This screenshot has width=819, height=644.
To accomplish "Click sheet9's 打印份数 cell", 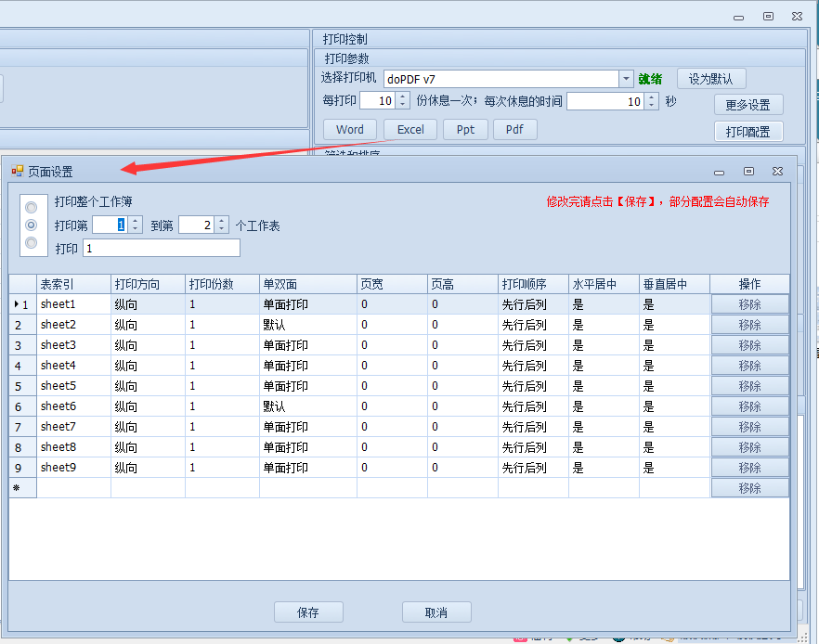I will point(222,467).
